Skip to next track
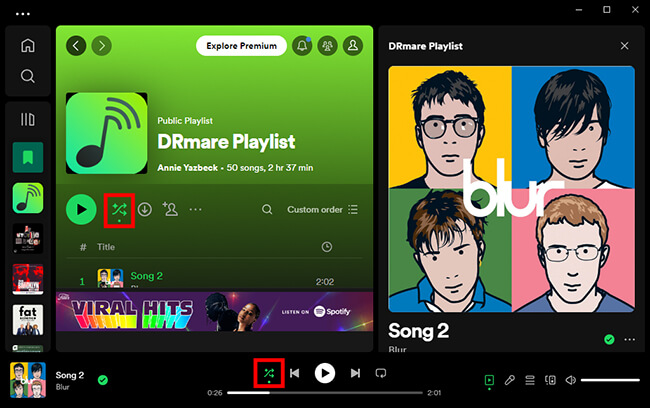Viewport: 650px width, 408px height. [x=355, y=373]
